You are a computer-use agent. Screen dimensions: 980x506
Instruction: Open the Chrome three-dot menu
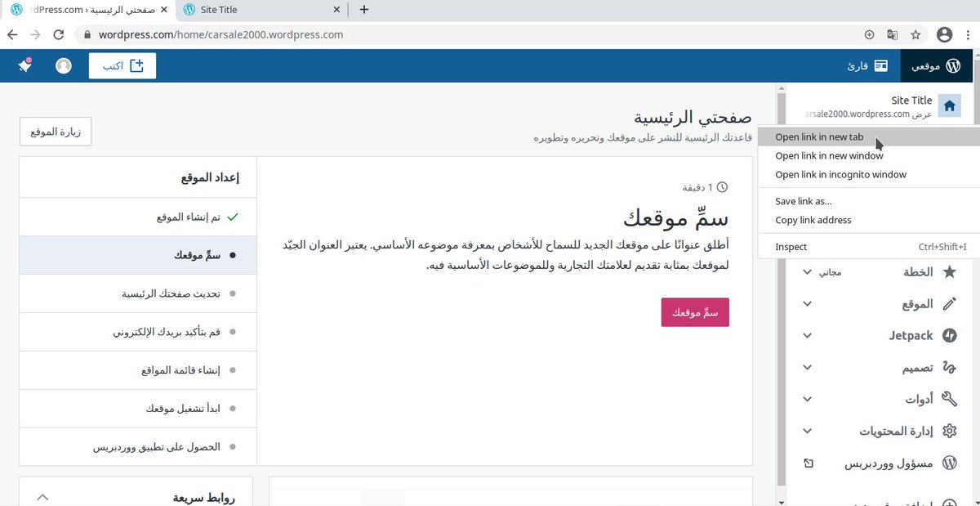point(968,35)
